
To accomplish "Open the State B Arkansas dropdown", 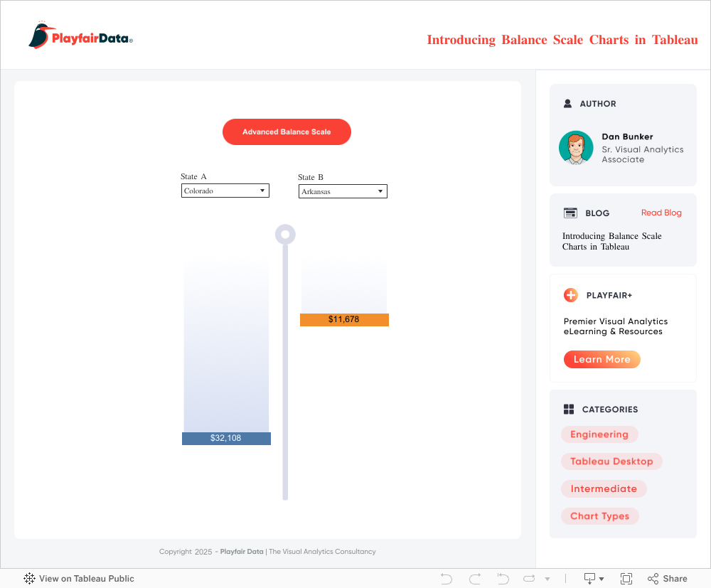I will coord(343,191).
